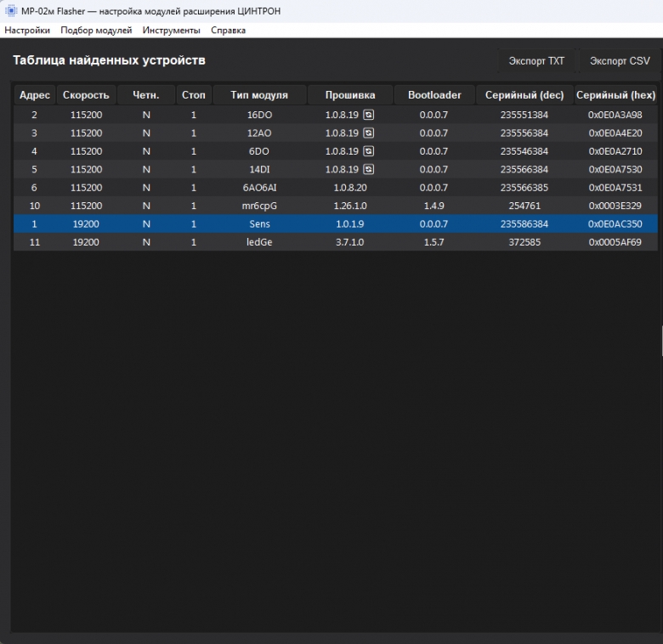Open the Настройки menu
The width and height of the screenshot is (663, 644).
click(x=27, y=30)
